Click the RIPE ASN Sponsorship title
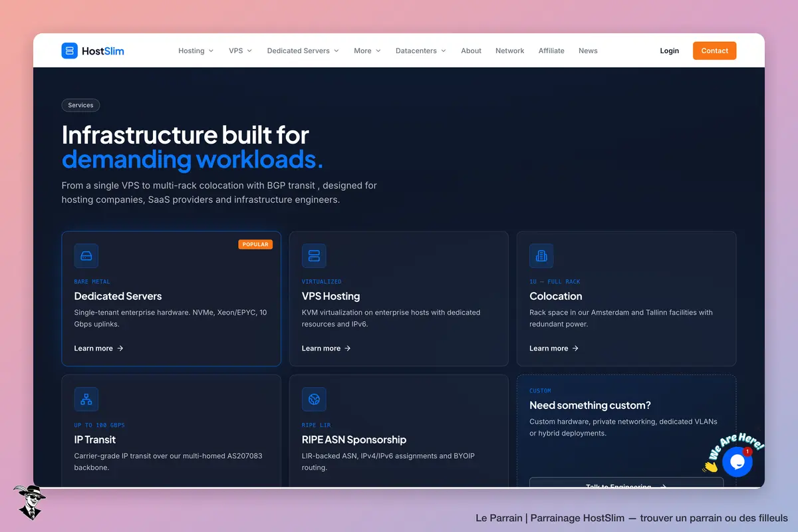This screenshot has width=798, height=532. click(354, 440)
